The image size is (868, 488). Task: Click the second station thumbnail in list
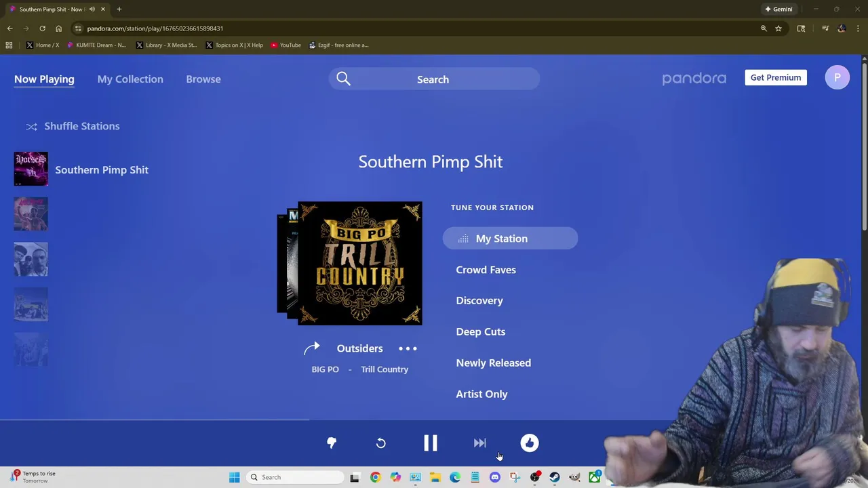[x=31, y=214]
